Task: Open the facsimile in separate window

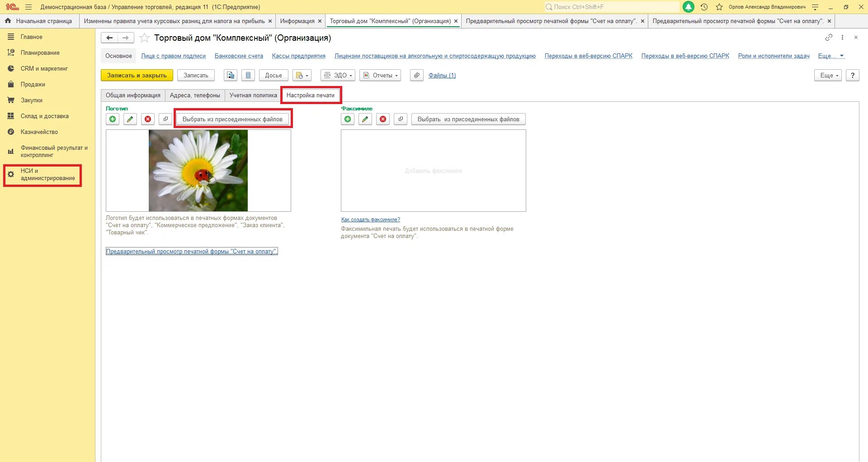Action: (401, 119)
